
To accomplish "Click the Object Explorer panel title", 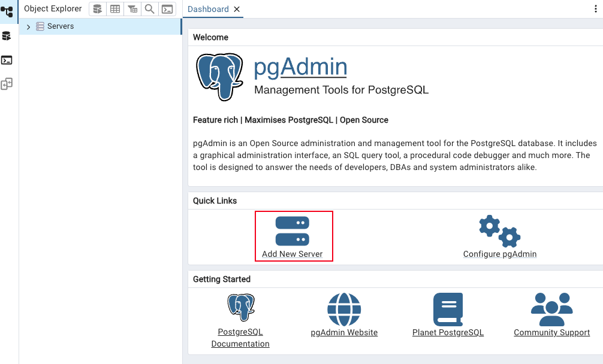I will pos(53,9).
